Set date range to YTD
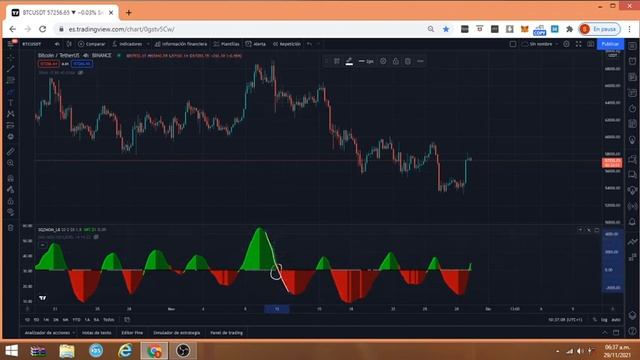This screenshot has height=360, width=640. pos(76,320)
